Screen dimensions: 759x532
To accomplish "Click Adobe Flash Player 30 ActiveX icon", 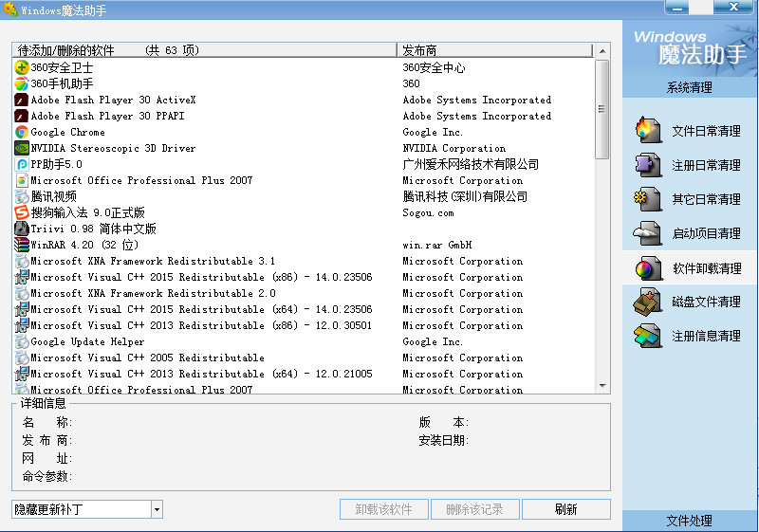I will tap(22, 101).
